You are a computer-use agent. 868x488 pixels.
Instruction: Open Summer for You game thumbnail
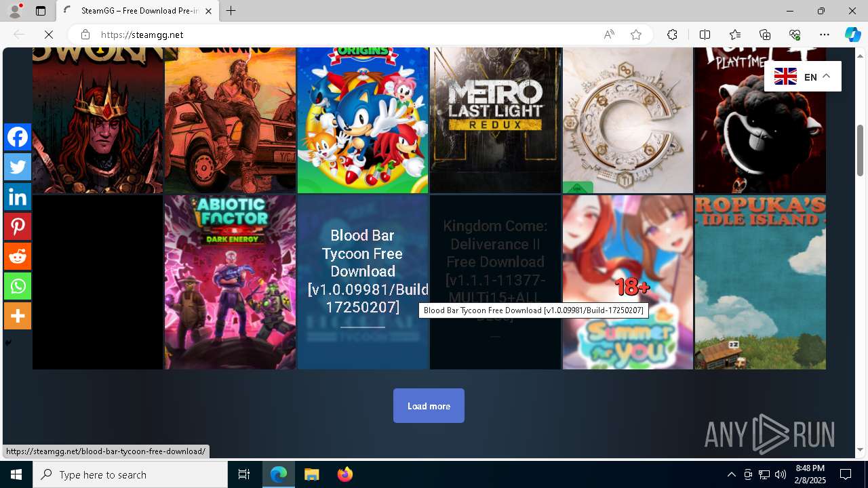tap(628, 282)
